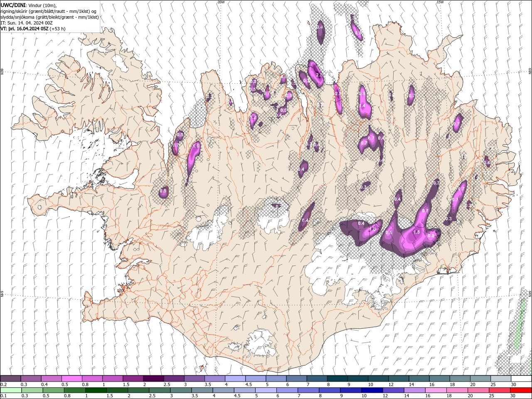The image size is (532, 399).
Task: Select rain legend swatch between 0.3 and 0.5
Action: pos(32,390)
